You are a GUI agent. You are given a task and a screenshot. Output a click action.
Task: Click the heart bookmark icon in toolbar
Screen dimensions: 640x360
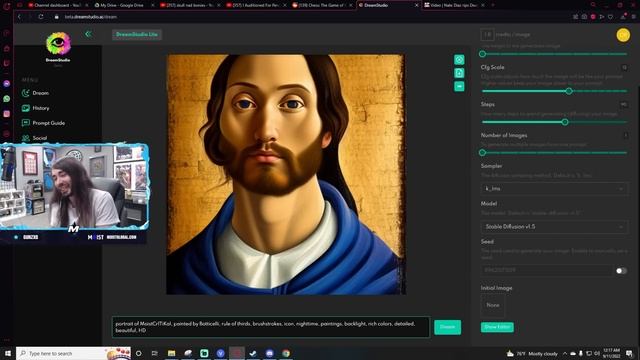[611, 17]
